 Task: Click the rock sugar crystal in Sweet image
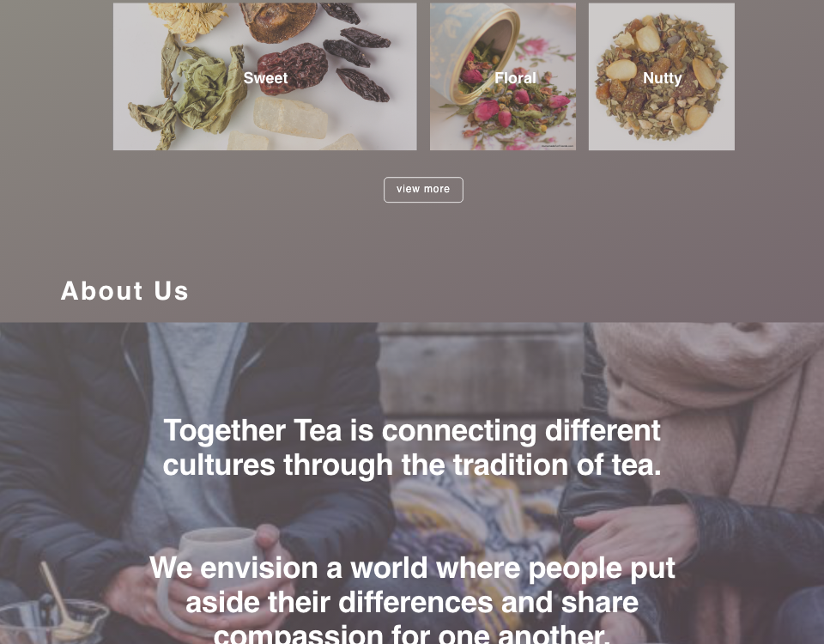pyautogui.click(x=291, y=117)
